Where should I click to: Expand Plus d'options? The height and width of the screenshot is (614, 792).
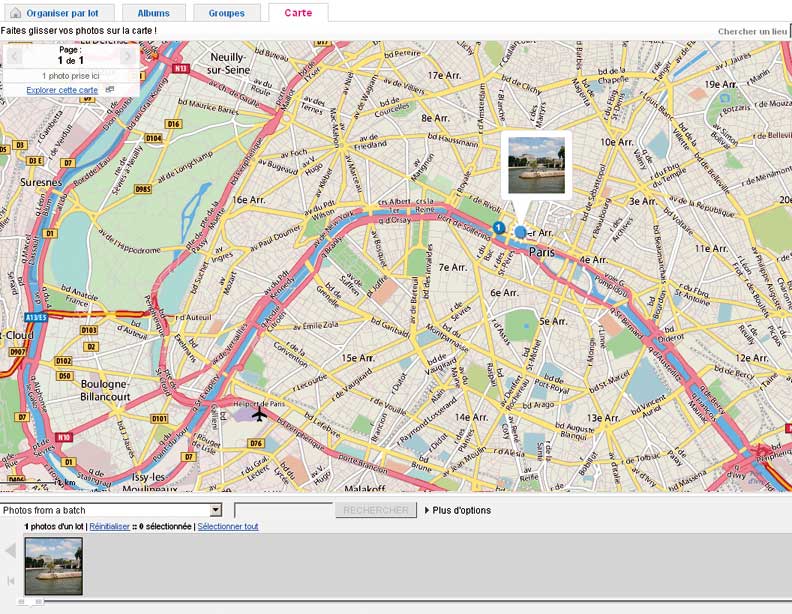458,510
